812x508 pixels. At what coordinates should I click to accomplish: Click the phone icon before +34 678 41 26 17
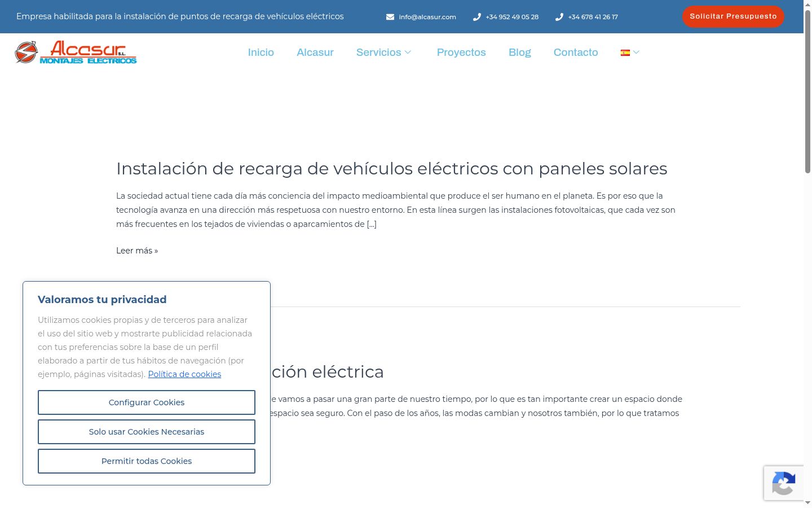point(559,17)
